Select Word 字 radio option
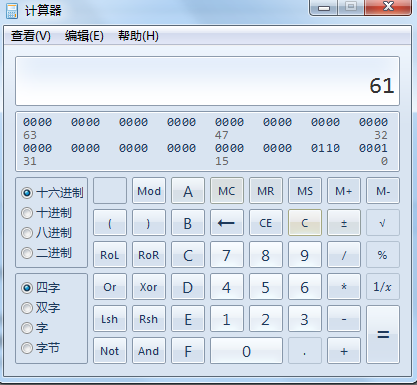The height and width of the screenshot is (385, 417). tap(35, 328)
